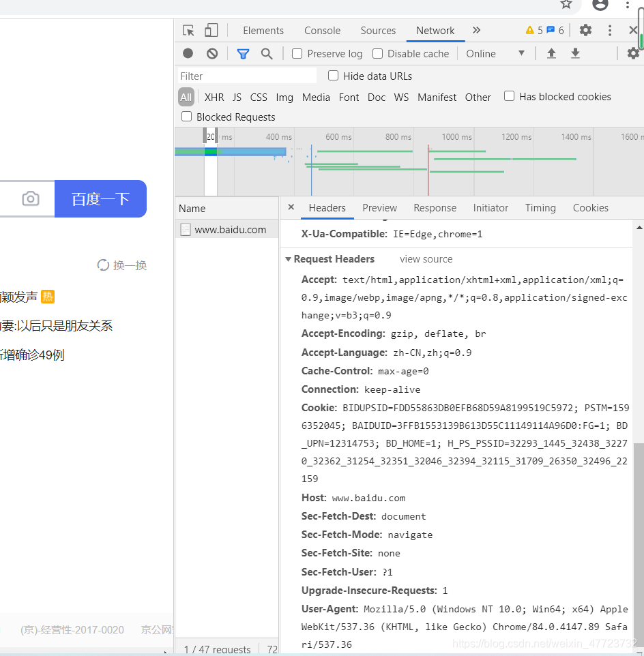Filter requests by Manifest
Screen dimensions: 644x656
pos(437,97)
